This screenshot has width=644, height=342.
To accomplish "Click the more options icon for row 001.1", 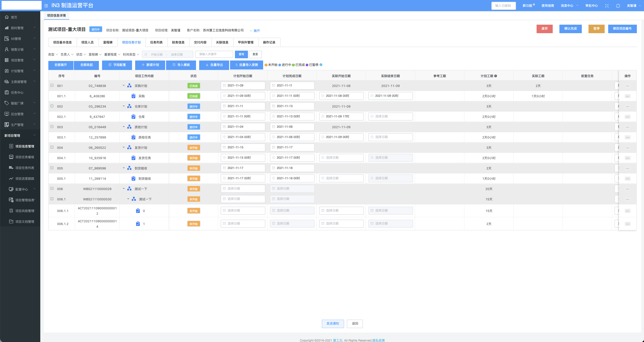I will pos(627,96).
